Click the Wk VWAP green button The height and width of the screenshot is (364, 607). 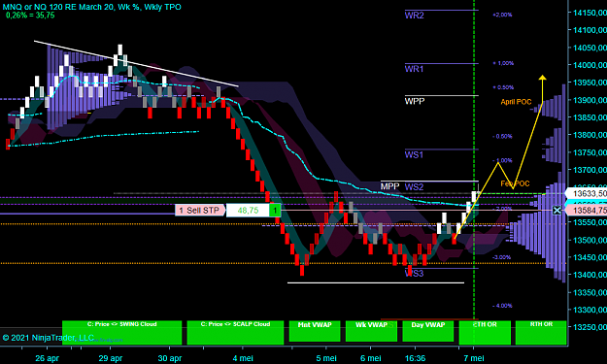(371, 331)
